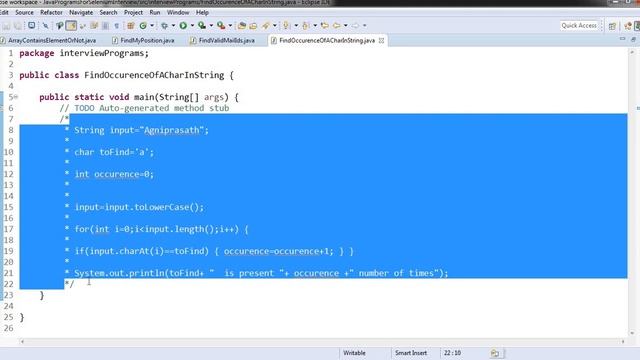Collapse the main method fold marker
Image resolution: width=640 pixels, height=360 pixels.
[16, 97]
